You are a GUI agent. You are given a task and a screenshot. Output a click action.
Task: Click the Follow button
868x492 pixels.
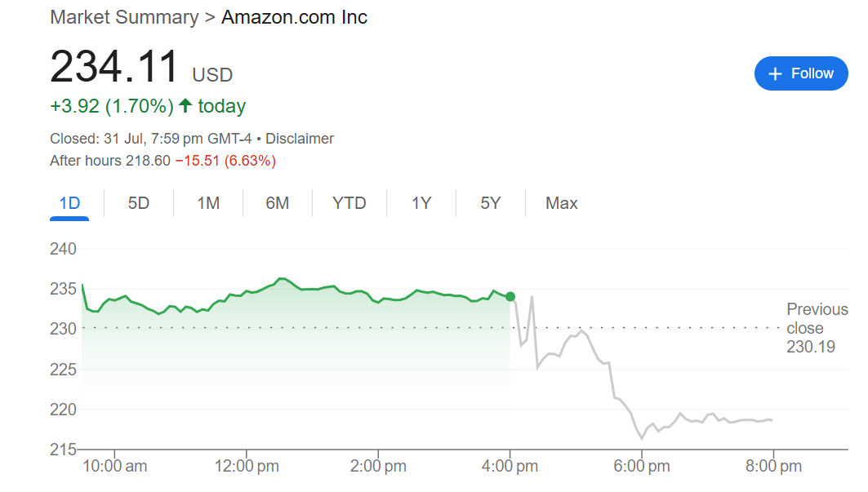801,73
